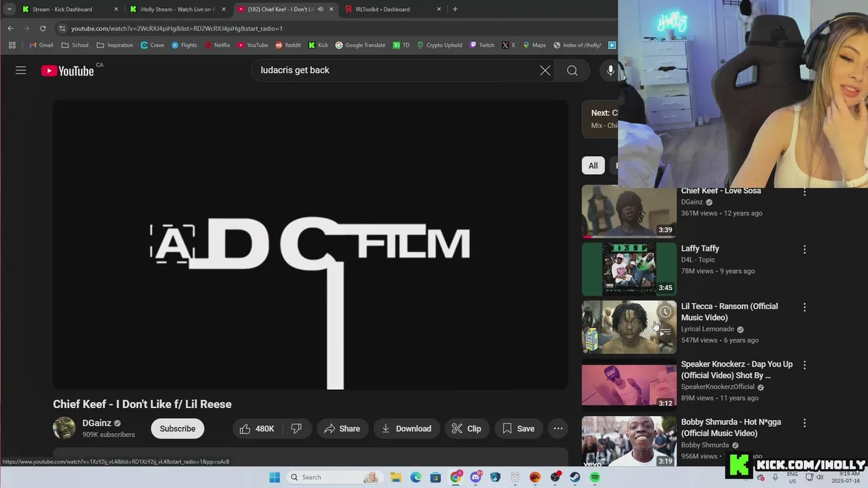Clear the search box with the X icon
Screen dimensions: 868x488
(x=545, y=70)
